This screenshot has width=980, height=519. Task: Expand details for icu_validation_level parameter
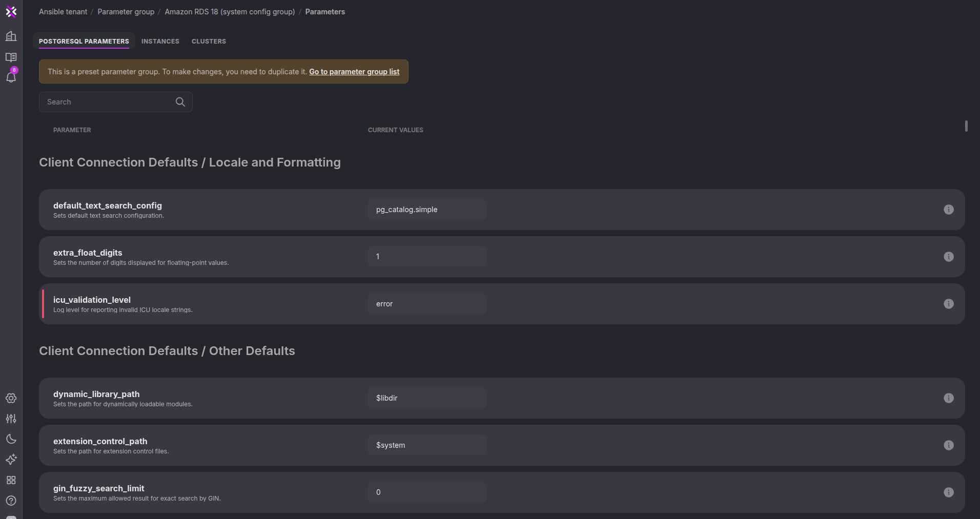pyautogui.click(x=949, y=303)
